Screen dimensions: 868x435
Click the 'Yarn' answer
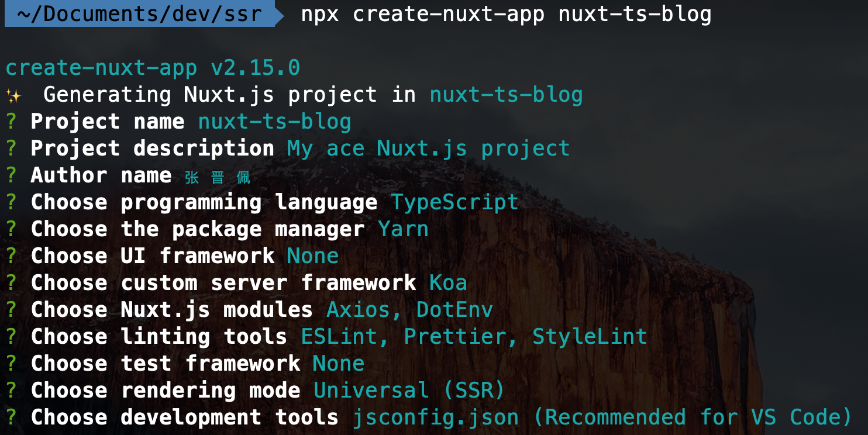(404, 229)
